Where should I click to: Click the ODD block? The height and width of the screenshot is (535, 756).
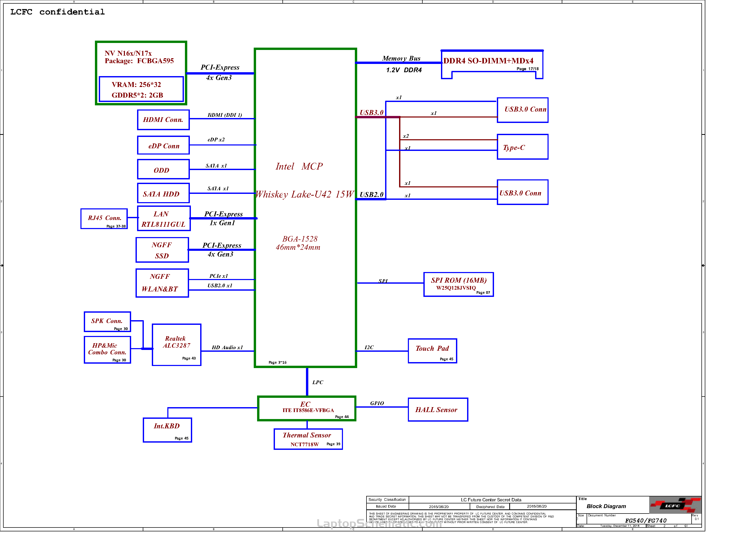click(163, 170)
